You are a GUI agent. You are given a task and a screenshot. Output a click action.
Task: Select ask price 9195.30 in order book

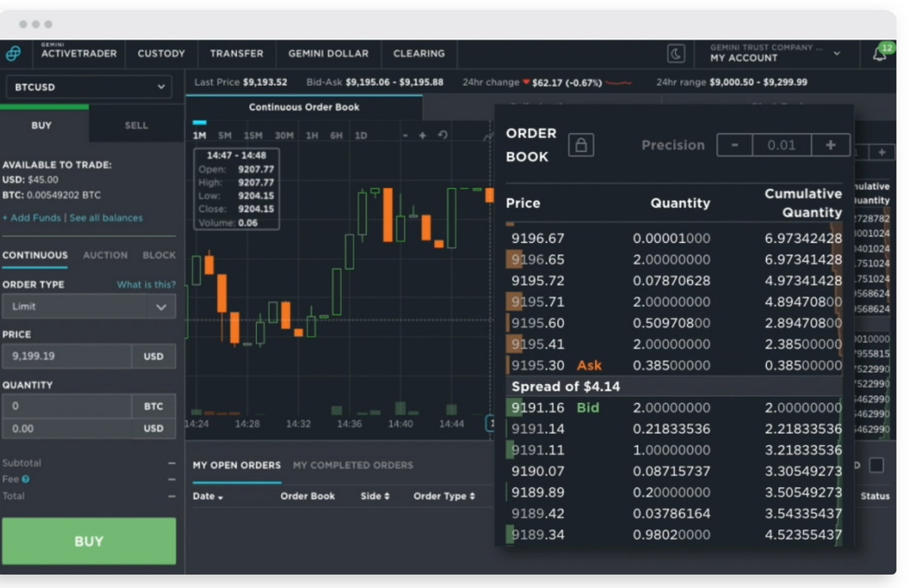point(537,366)
